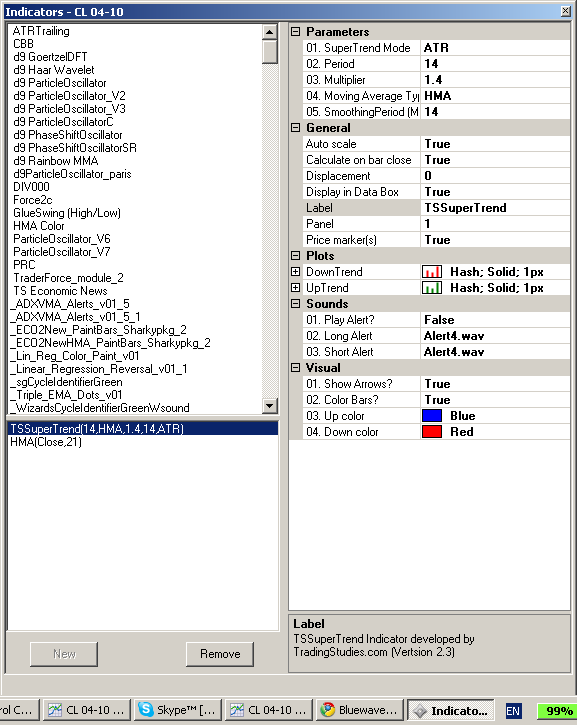
Task: Edit the Multiplier value 1.4
Action: point(495,80)
